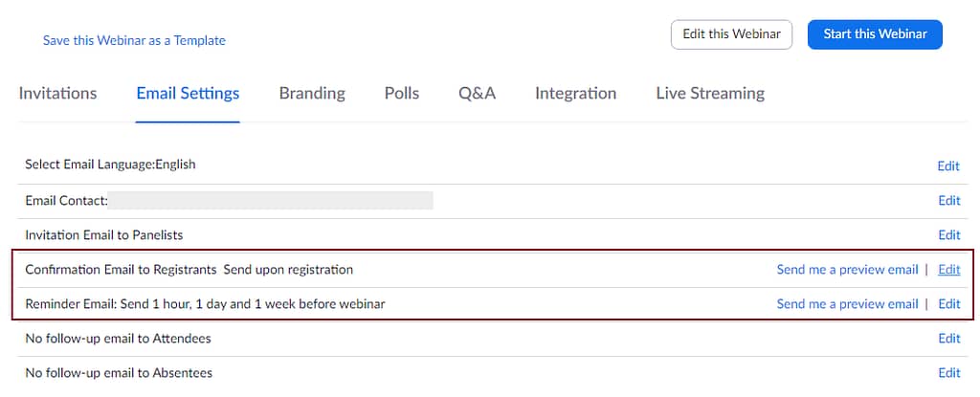The width and height of the screenshot is (980, 397).
Task: Open the Branding tab
Action: [312, 93]
